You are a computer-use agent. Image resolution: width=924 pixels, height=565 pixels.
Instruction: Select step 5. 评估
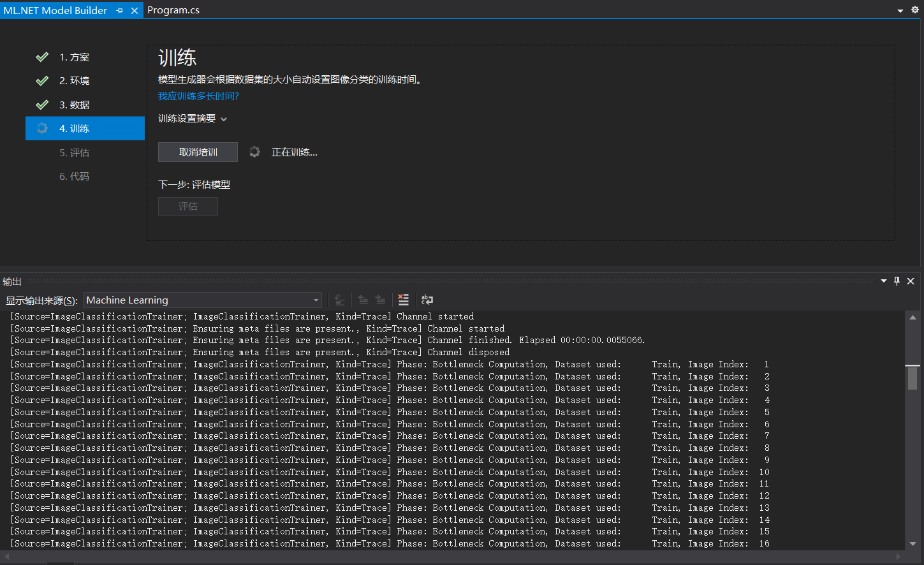click(x=74, y=153)
